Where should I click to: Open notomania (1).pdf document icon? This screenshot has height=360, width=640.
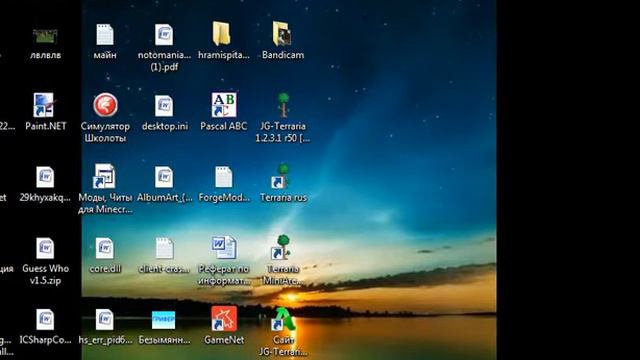[164, 34]
